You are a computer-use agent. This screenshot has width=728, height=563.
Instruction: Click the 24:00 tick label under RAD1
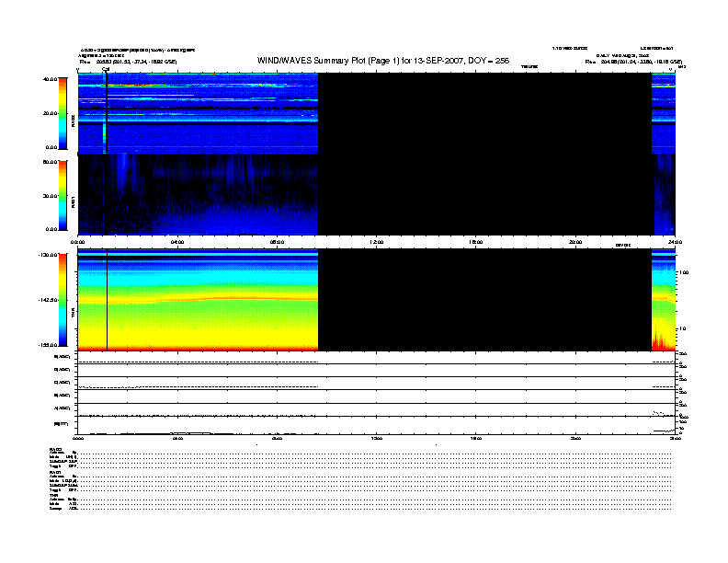click(675, 242)
